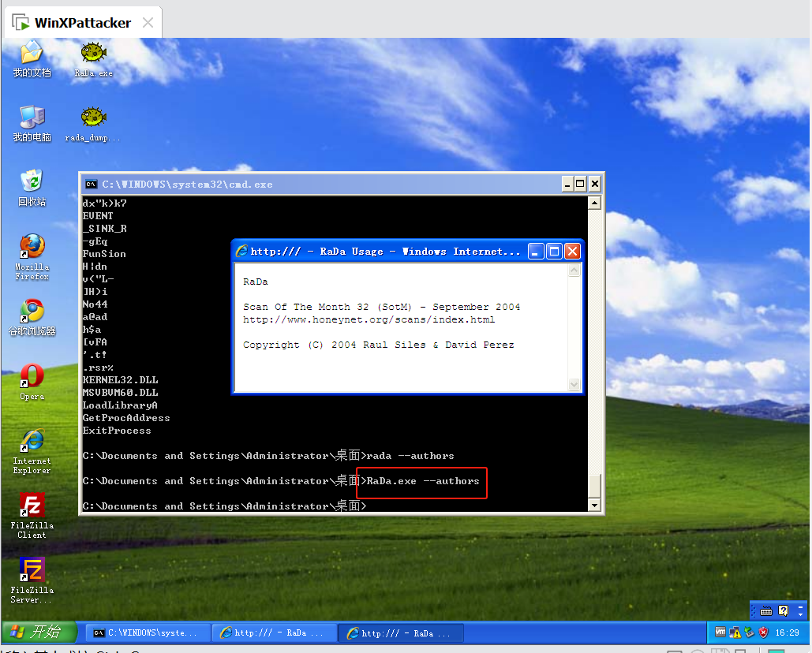Click the WinXPattacker VM tab

[x=83, y=23]
